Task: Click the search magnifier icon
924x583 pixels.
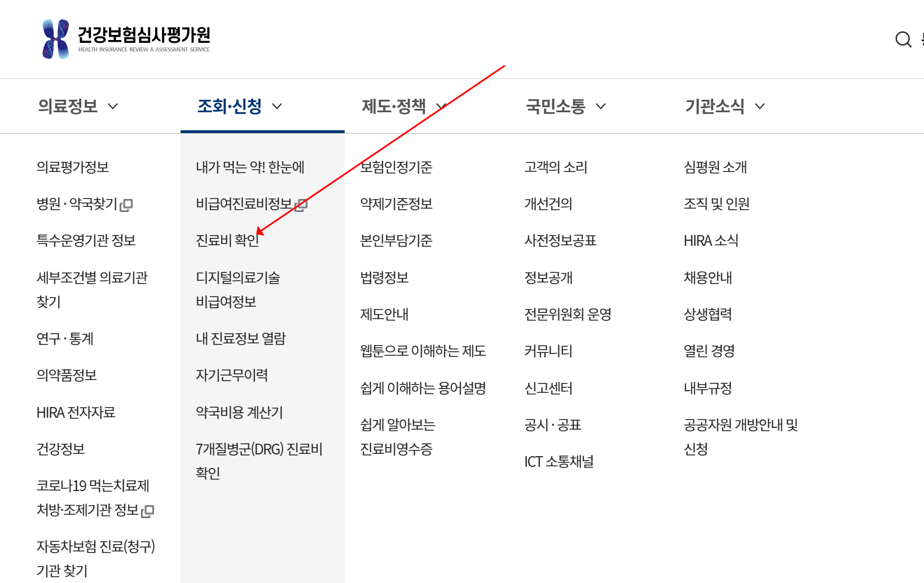Action: pyautogui.click(x=903, y=39)
